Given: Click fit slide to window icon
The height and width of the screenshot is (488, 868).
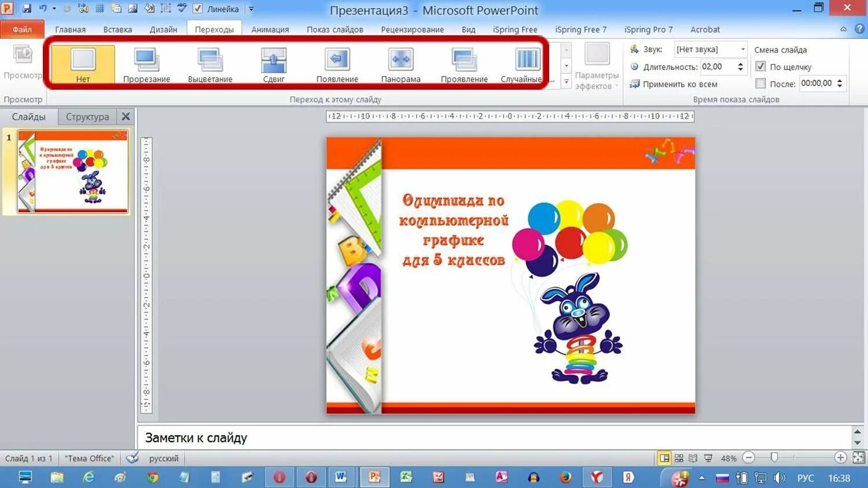Looking at the screenshot, I should (858, 458).
